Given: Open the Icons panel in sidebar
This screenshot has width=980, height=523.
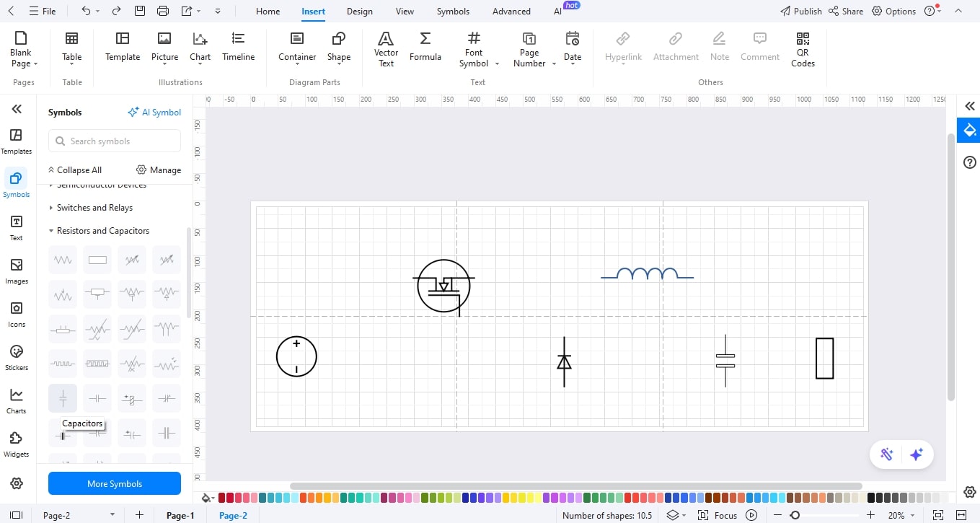Looking at the screenshot, I should coord(16,315).
